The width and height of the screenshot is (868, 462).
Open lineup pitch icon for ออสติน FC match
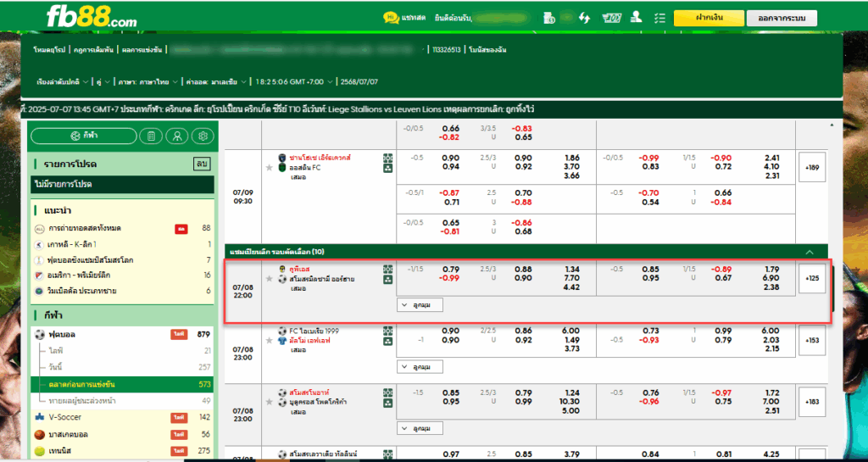pyautogui.click(x=387, y=159)
